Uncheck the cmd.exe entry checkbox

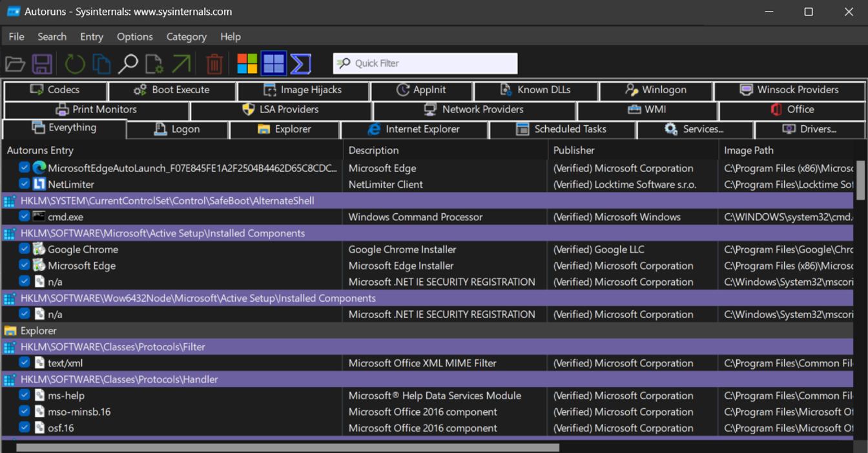tap(25, 216)
